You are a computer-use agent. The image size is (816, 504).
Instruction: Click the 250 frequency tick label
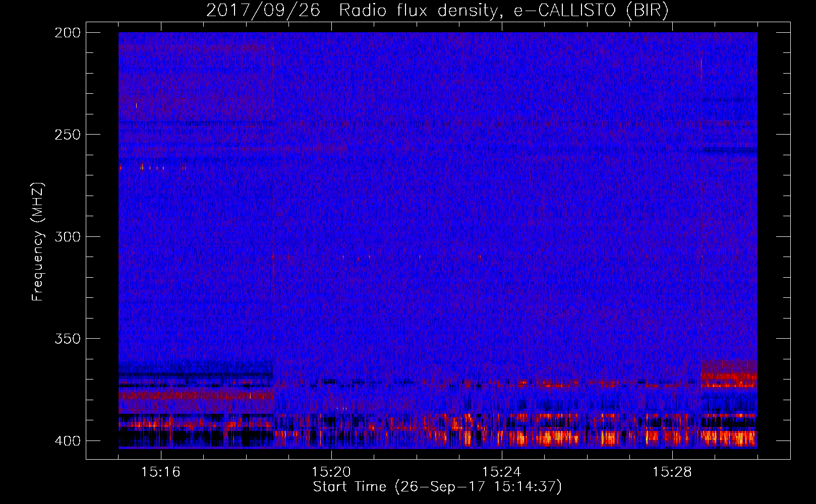tap(67, 135)
